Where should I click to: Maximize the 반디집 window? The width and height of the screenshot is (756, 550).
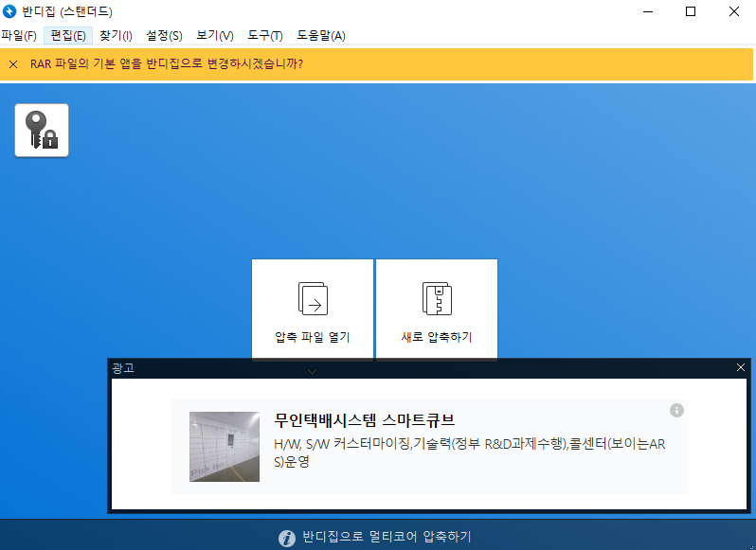[x=691, y=11]
